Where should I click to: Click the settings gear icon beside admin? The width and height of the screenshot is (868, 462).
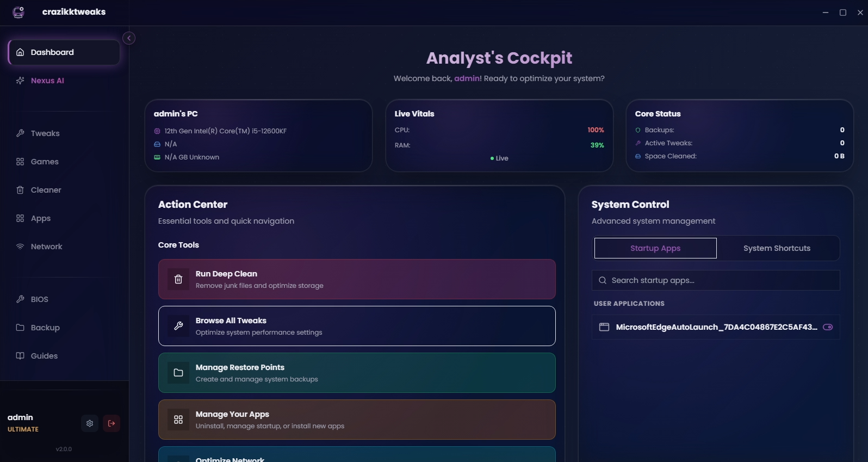[90, 423]
